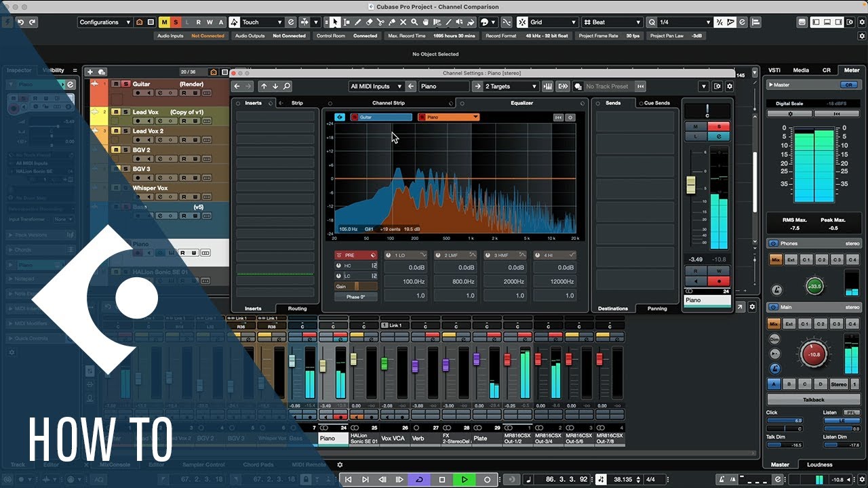Select the Erase tool

point(370,22)
